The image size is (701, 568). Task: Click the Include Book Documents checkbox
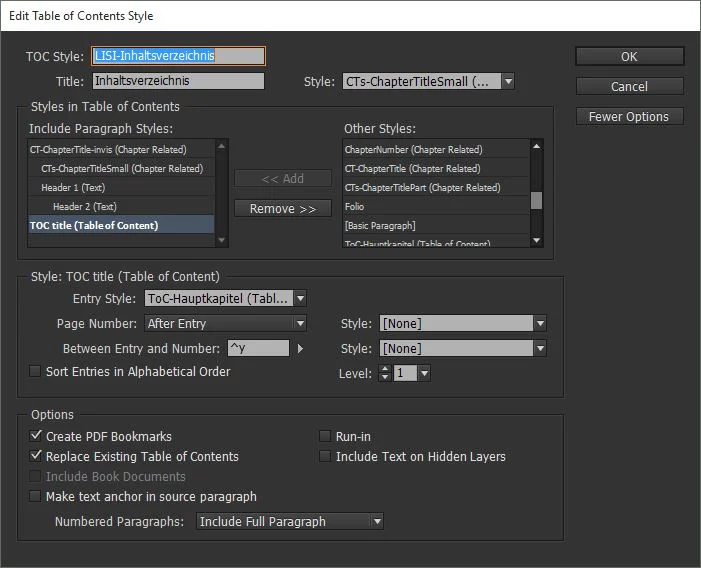coord(35,476)
